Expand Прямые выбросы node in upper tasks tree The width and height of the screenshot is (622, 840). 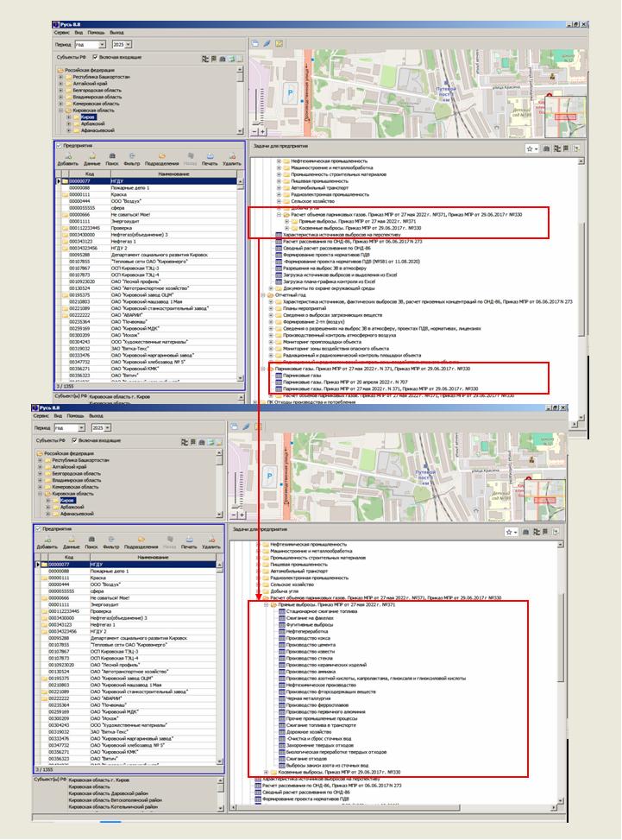pos(287,221)
